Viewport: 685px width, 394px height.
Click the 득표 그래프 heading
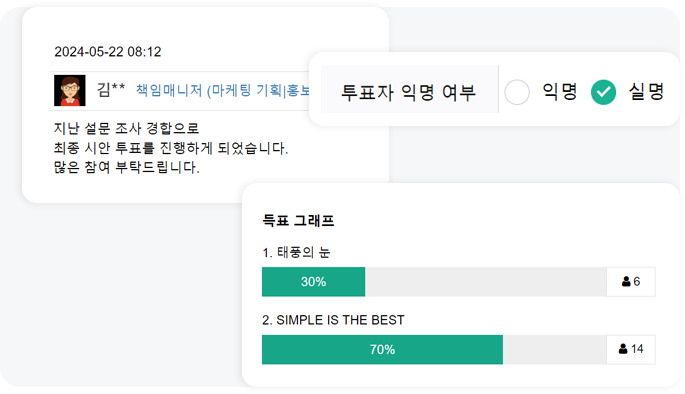click(298, 220)
